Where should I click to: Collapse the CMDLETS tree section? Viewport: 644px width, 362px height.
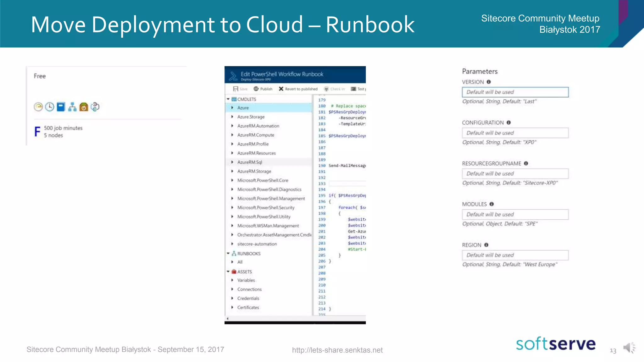(x=228, y=99)
